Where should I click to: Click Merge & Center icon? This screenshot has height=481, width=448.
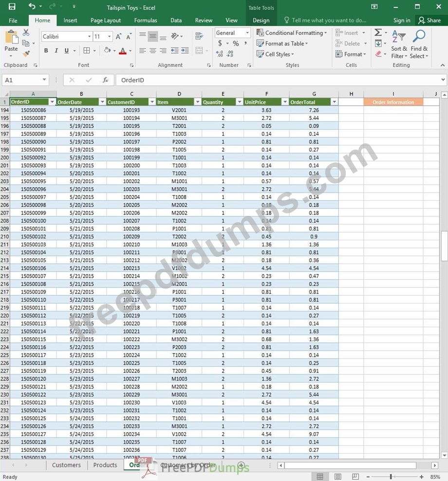click(x=199, y=50)
